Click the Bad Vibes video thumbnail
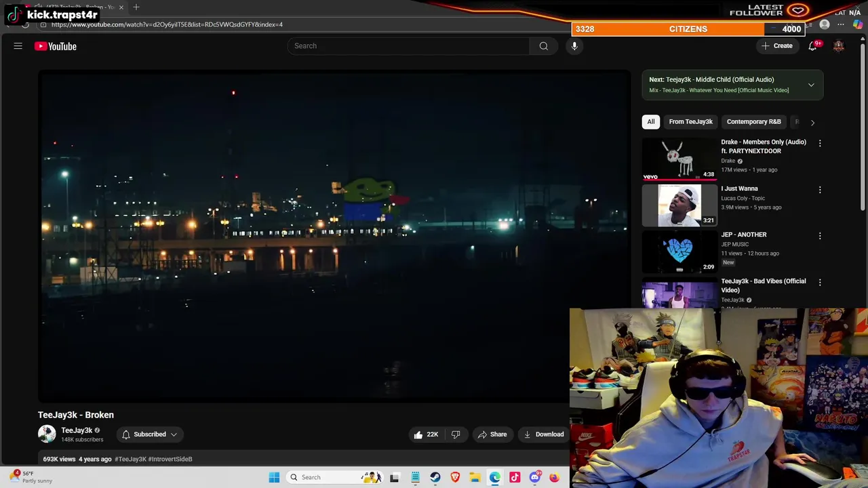The width and height of the screenshot is (868, 488). pyautogui.click(x=679, y=293)
